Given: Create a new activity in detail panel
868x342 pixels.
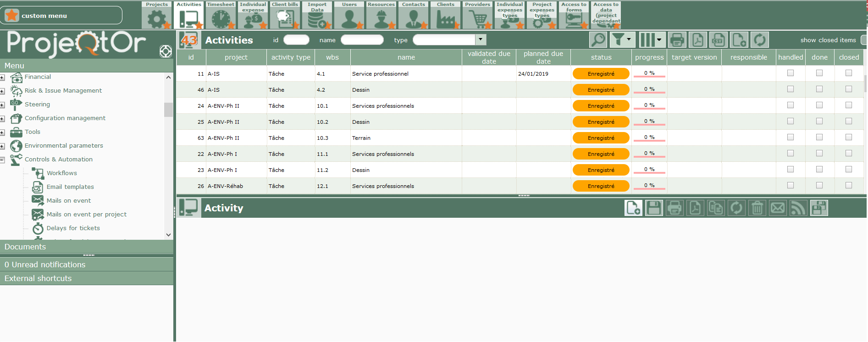Looking at the screenshot, I should pos(633,208).
